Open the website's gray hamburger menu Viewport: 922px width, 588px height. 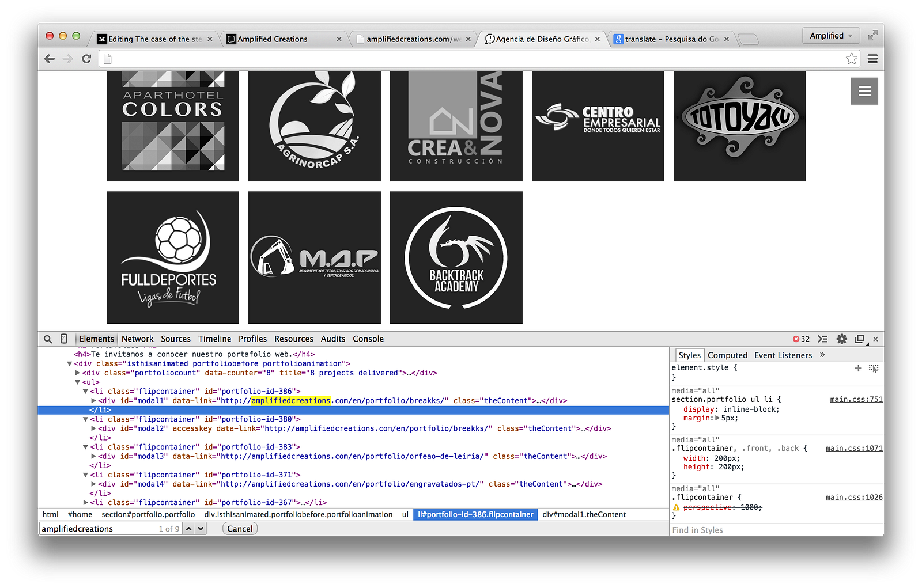click(x=864, y=91)
